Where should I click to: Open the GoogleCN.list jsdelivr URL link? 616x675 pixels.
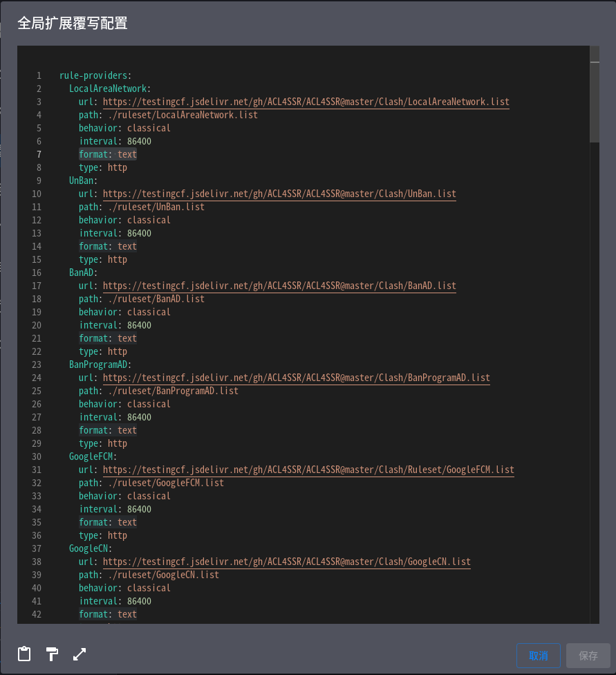(x=287, y=562)
